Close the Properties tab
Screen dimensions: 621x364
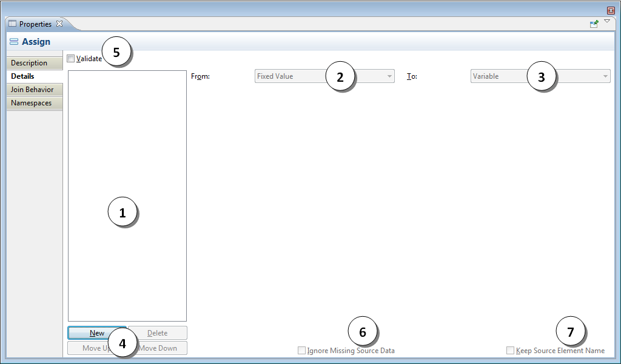[59, 23]
